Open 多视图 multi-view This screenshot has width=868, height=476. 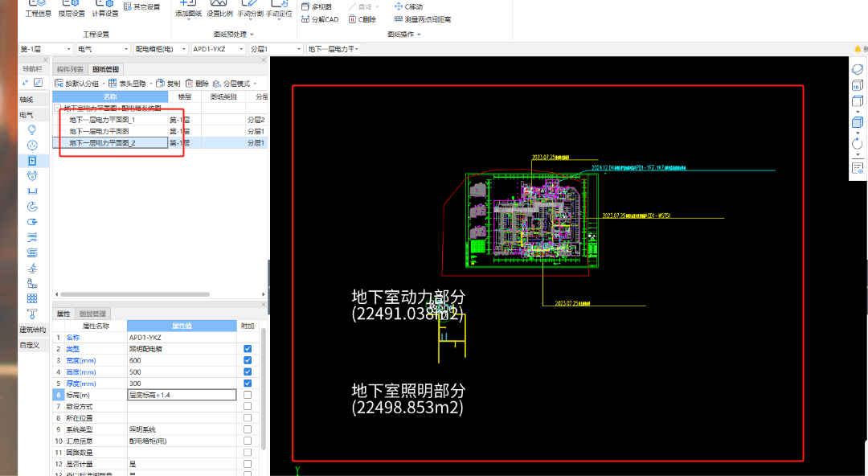[317, 6]
